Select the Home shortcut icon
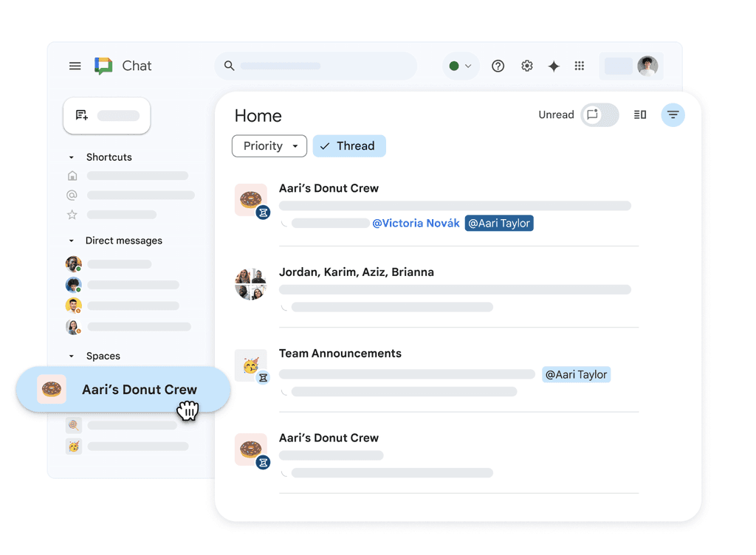Screen dimensions: 756x555 [x=72, y=176]
